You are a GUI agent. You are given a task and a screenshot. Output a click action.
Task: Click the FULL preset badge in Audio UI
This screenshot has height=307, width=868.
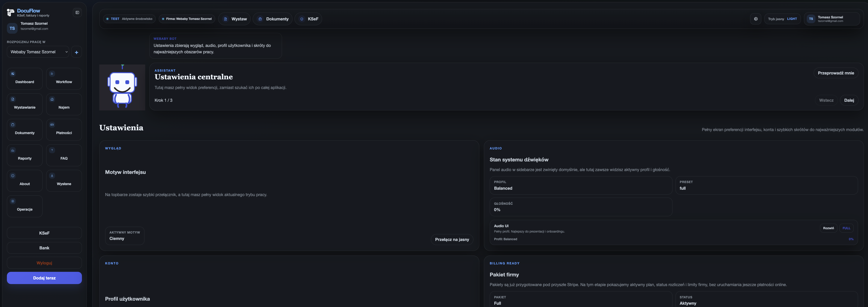[846, 228]
